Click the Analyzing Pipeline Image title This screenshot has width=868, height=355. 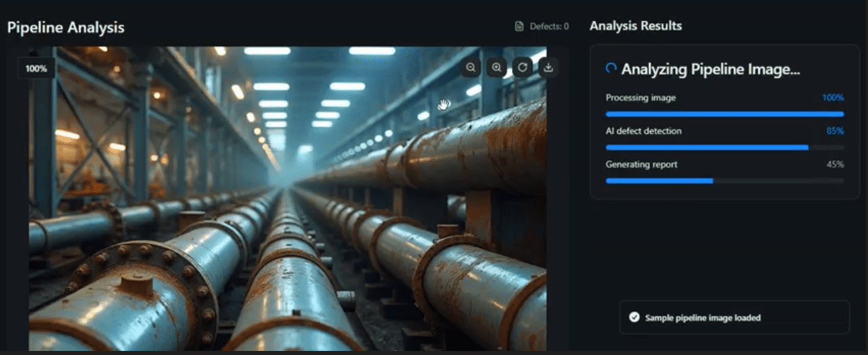pos(710,69)
